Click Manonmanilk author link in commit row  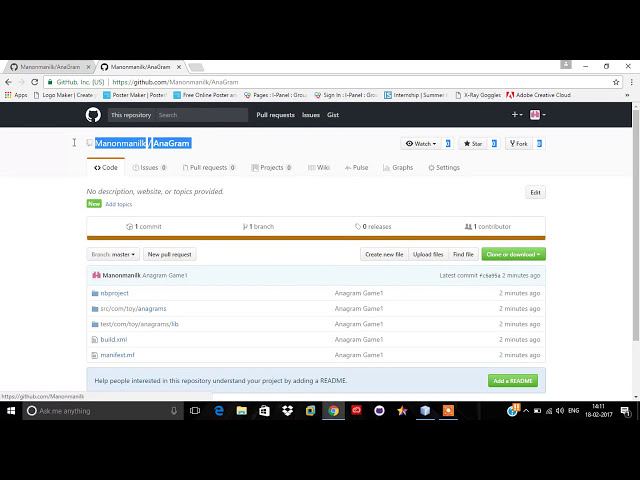click(x=121, y=276)
